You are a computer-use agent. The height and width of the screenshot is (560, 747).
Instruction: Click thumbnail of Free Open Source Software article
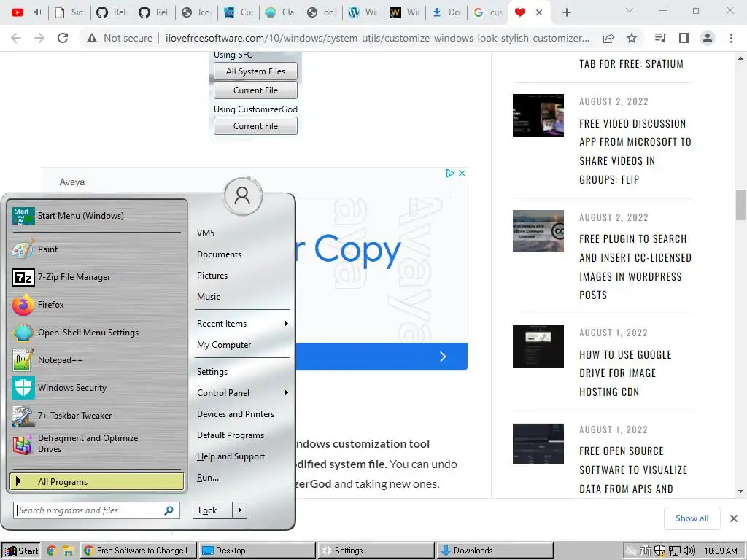[538, 444]
